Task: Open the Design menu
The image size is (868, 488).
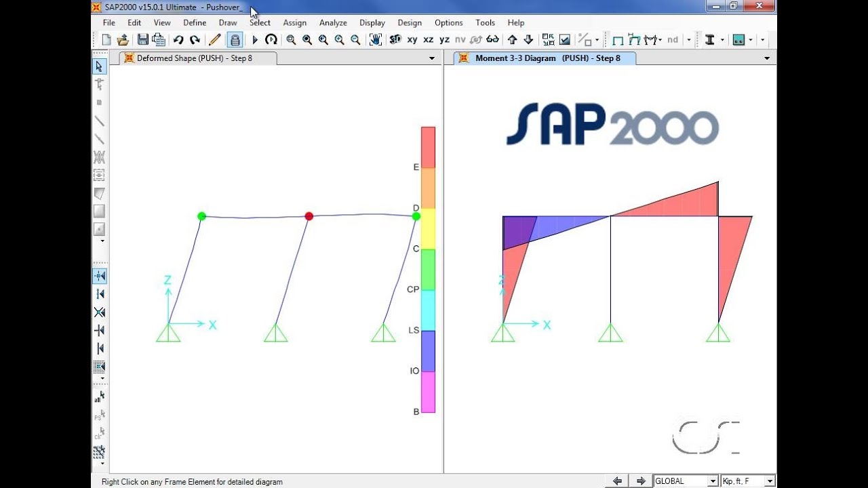Action: (410, 22)
